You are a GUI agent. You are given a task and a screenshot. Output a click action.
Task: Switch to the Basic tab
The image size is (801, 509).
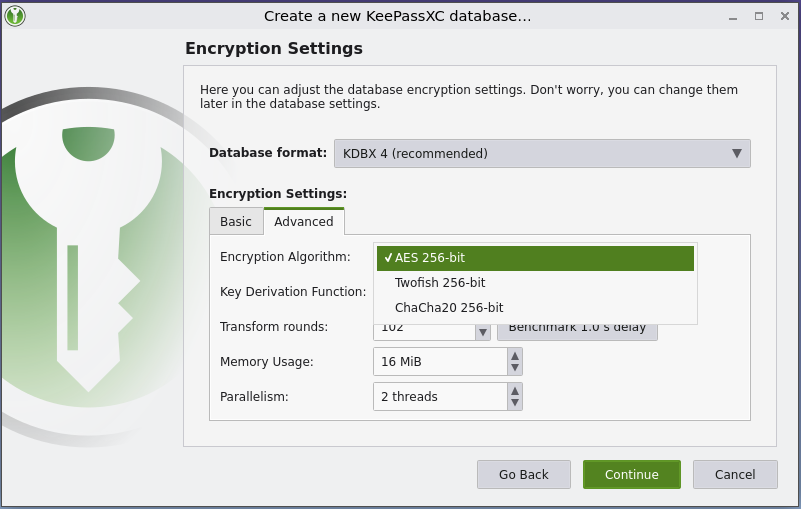pyautogui.click(x=236, y=222)
